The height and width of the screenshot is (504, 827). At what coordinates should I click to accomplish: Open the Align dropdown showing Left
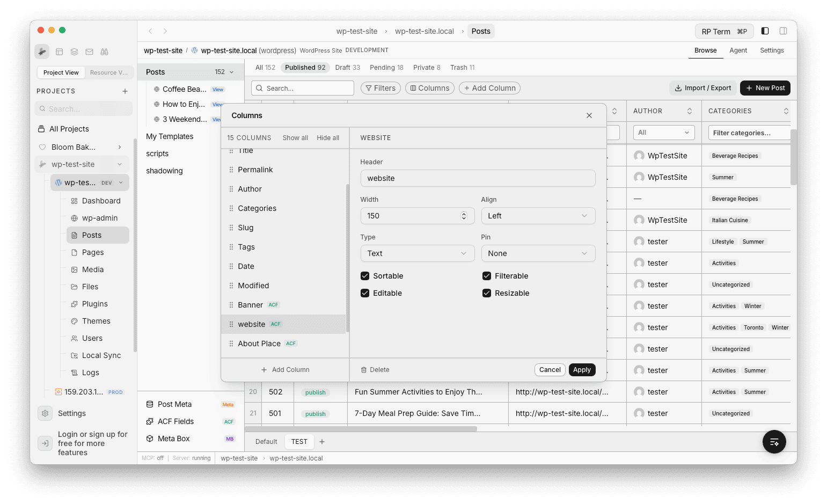(538, 215)
